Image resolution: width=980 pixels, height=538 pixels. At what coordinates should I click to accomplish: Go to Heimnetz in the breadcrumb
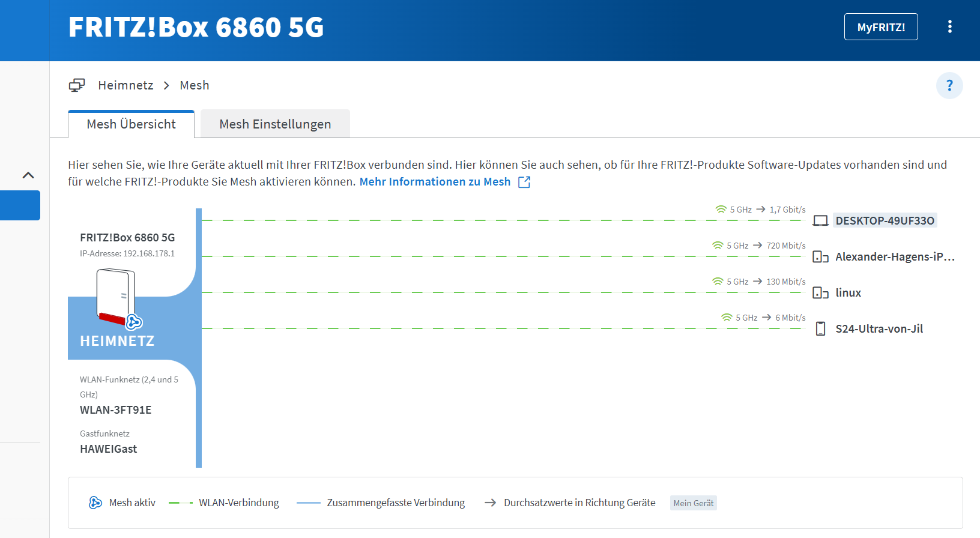(126, 85)
